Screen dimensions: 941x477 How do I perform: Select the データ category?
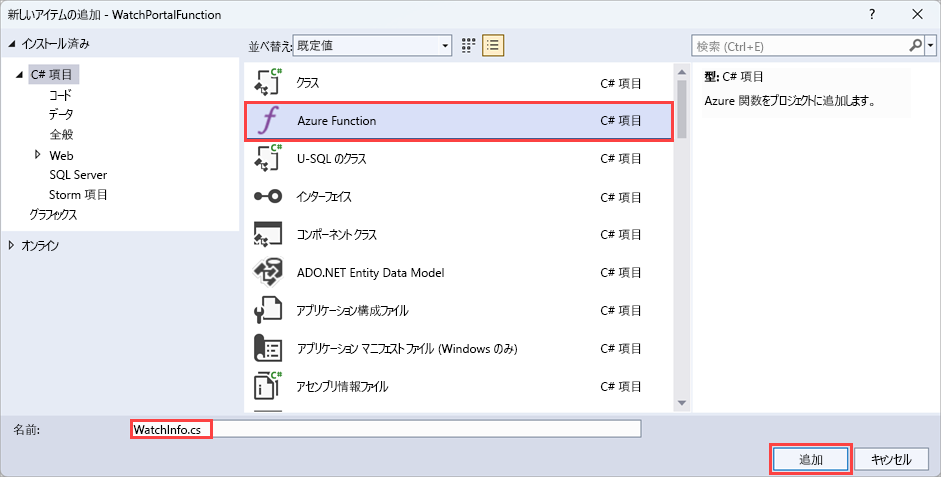tap(61, 114)
